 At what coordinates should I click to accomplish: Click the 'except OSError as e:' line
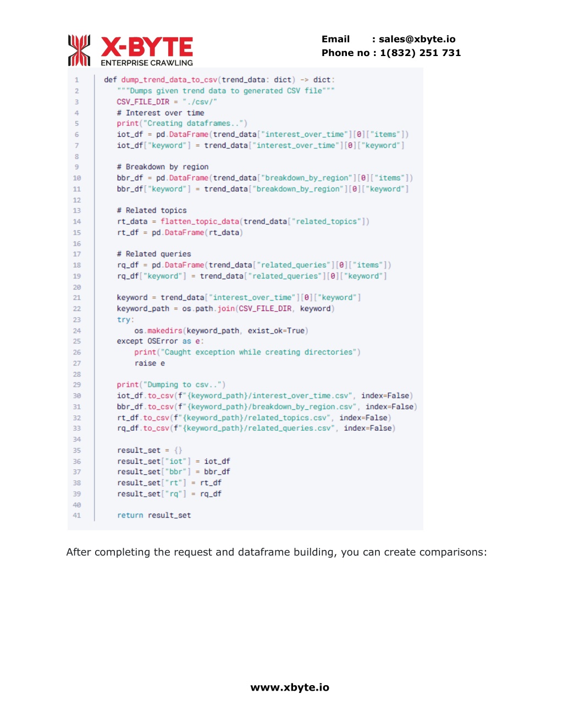point(161,341)
